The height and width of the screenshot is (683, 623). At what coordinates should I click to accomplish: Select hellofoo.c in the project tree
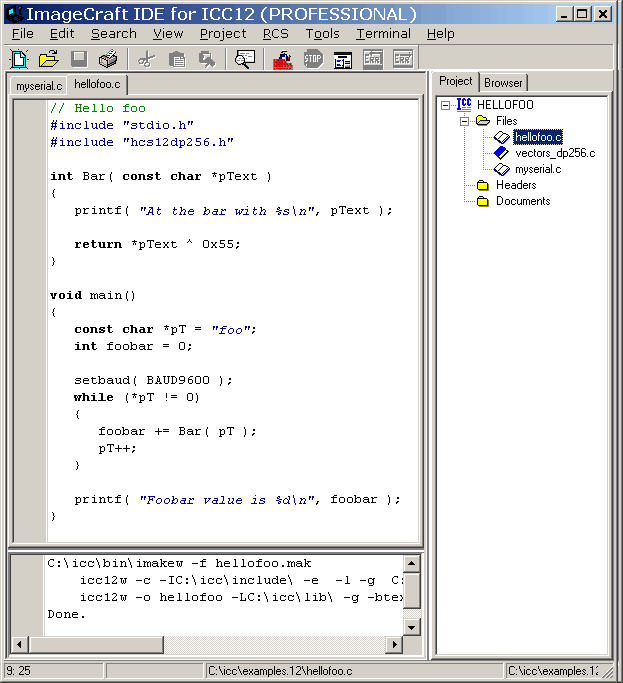(538, 137)
